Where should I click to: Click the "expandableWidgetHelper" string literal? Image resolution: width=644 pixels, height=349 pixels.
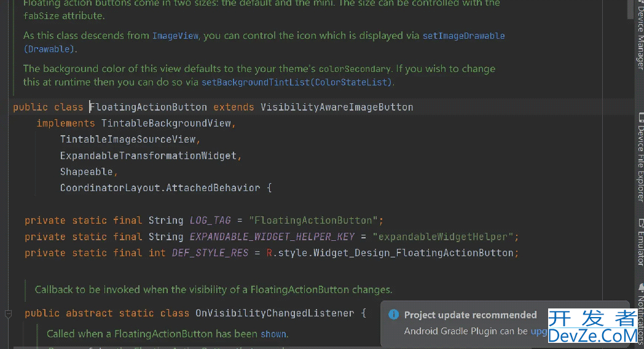(442, 237)
